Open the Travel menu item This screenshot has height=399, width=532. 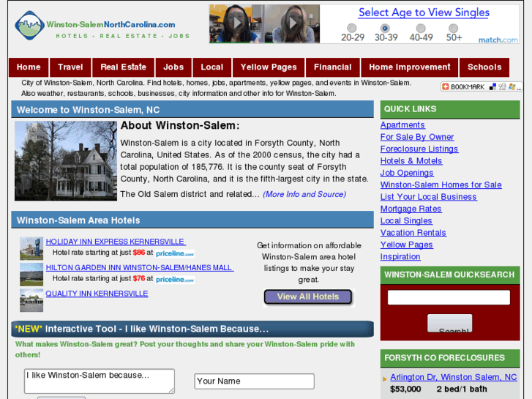[x=70, y=67]
